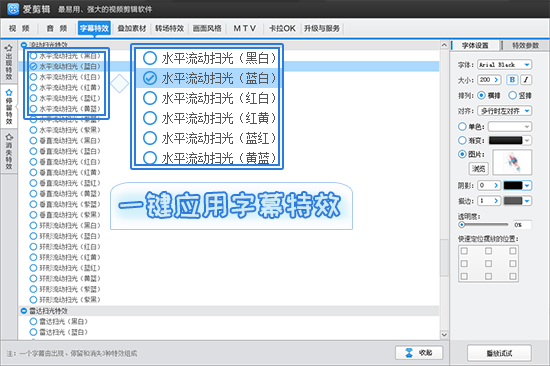
Task: Click the black 阴影 color swatch
Action: 513,185
